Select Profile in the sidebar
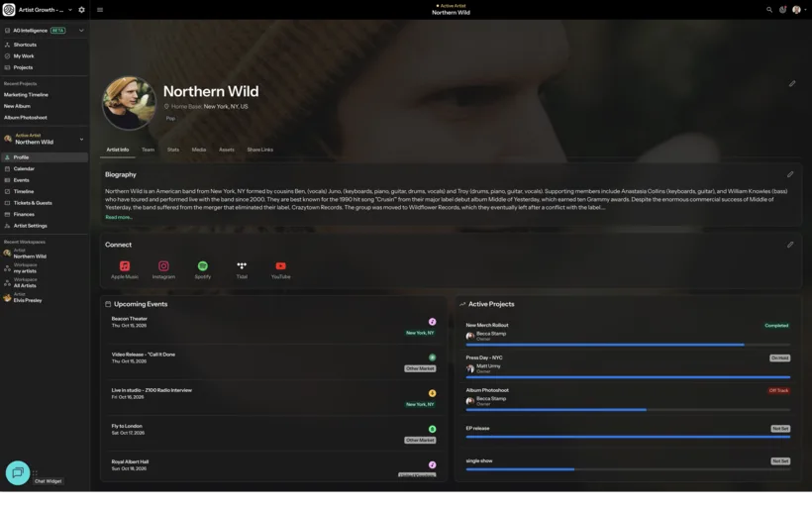 click(45, 157)
